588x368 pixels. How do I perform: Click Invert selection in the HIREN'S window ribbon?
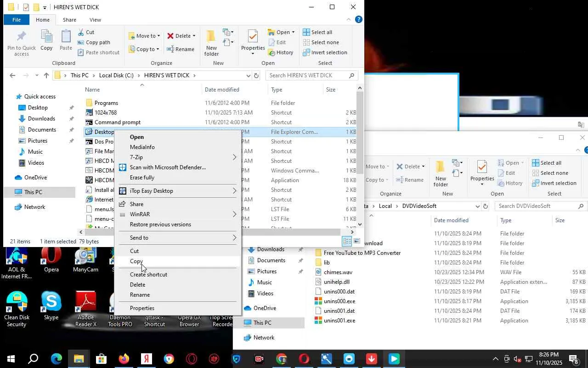[x=325, y=52]
